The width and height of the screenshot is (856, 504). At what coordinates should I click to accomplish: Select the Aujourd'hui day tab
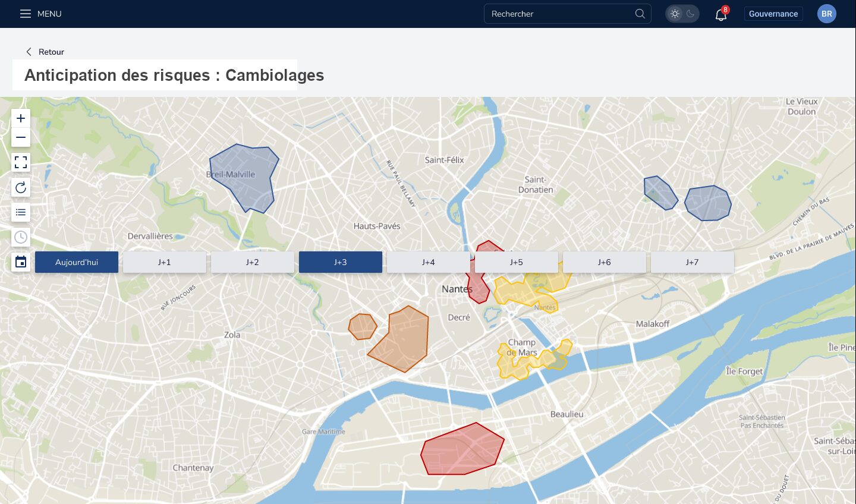pos(77,262)
